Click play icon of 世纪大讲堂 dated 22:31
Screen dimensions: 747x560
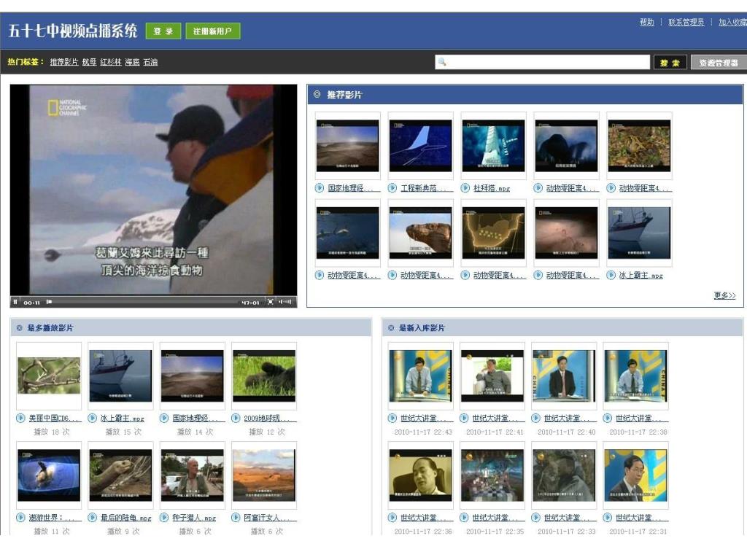pos(607,517)
